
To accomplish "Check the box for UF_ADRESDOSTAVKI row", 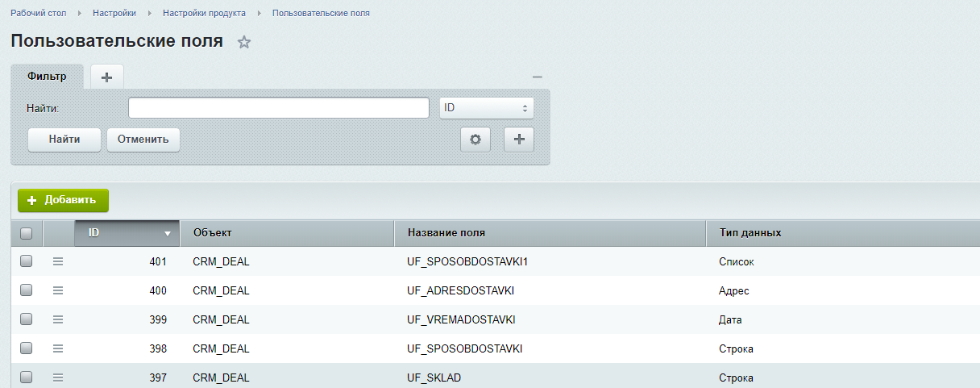I will click(26, 290).
